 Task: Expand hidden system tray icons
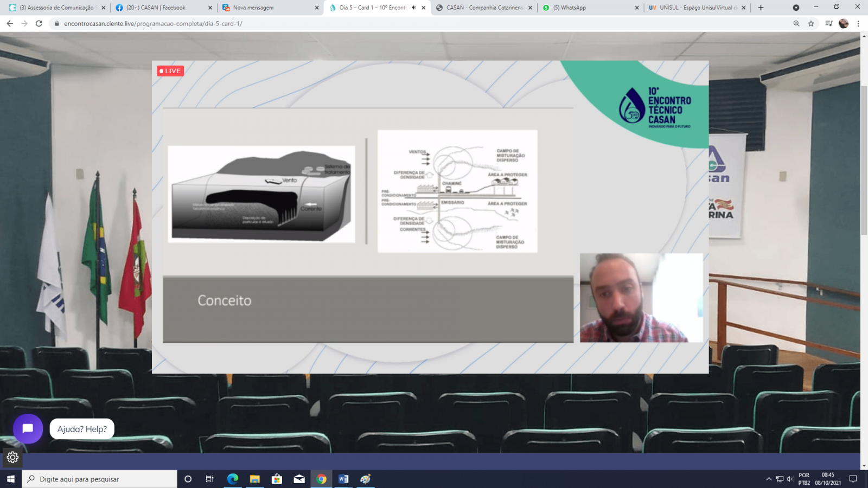click(768, 479)
